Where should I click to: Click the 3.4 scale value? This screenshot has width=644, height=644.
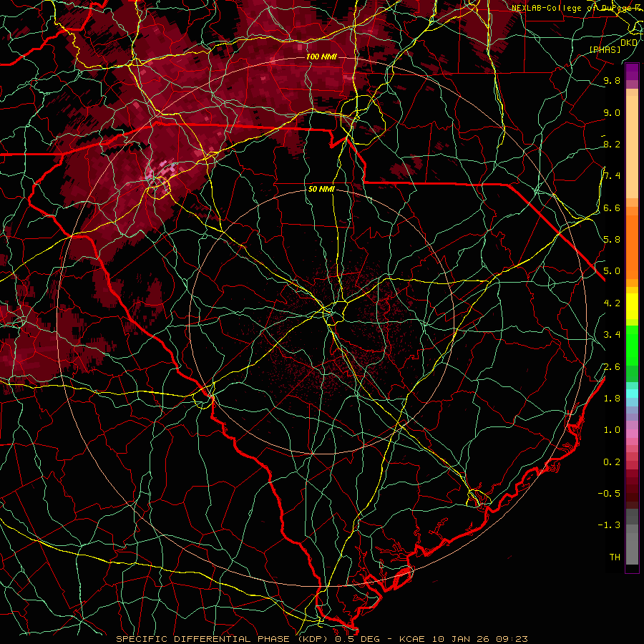click(612, 335)
